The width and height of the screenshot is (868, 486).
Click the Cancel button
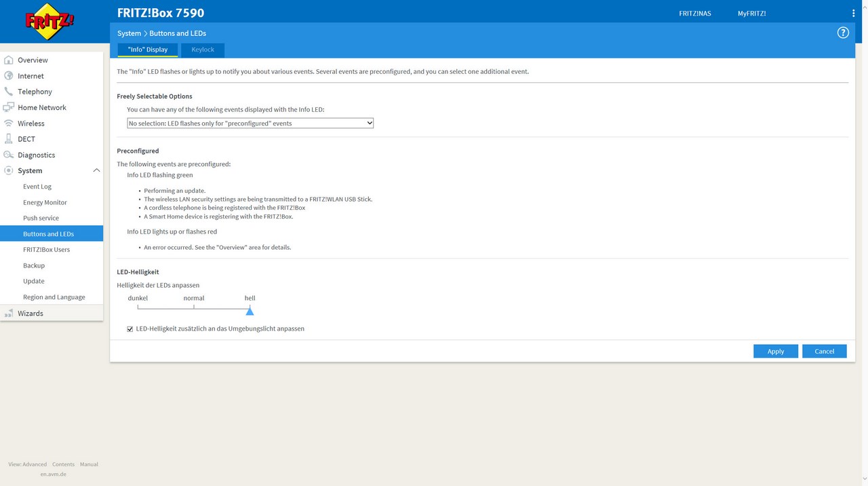pos(825,351)
